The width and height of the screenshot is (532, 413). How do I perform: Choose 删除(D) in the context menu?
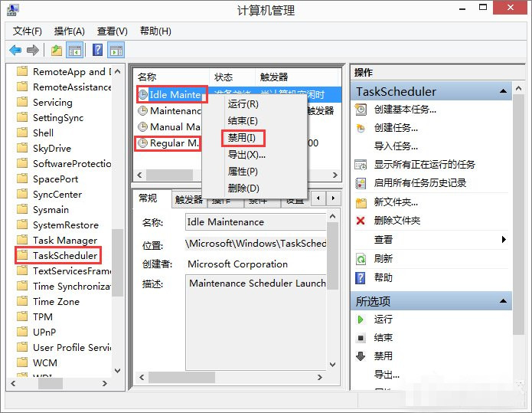254,188
